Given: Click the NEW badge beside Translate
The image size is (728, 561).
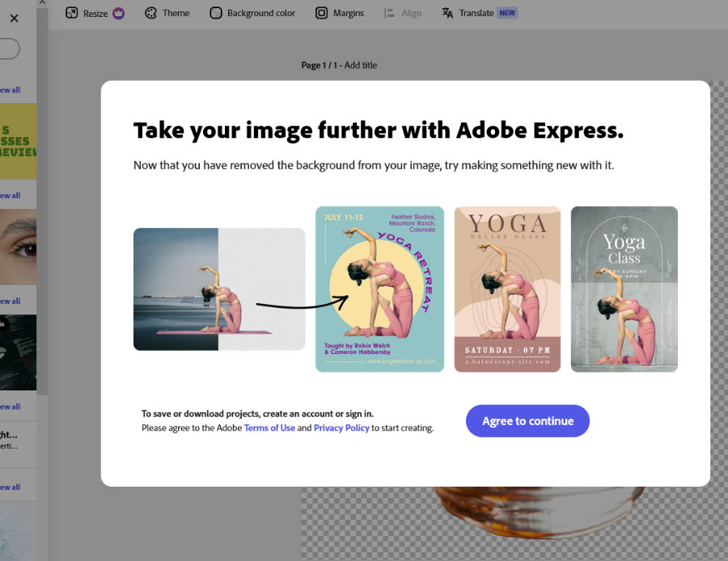Looking at the screenshot, I should point(507,13).
